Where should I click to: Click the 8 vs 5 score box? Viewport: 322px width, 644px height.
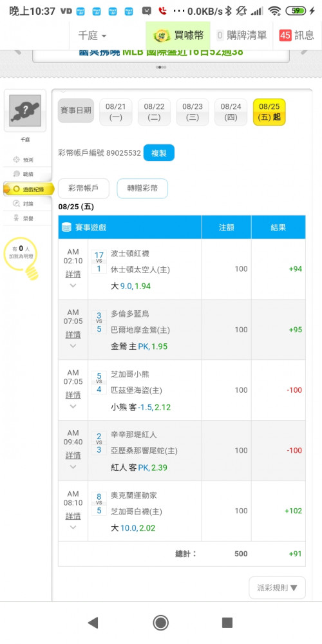click(99, 504)
